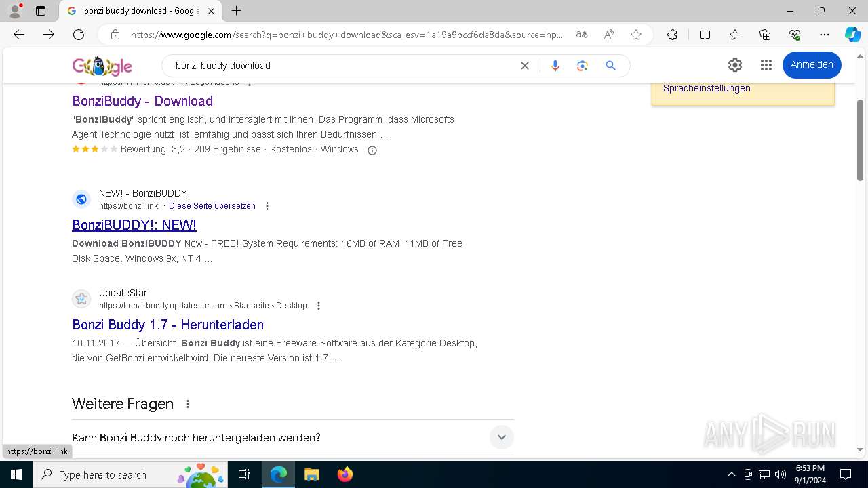The image size is (868, 488).
Task: Open the extensions puzzle icon
Action: tap(672, 35)
